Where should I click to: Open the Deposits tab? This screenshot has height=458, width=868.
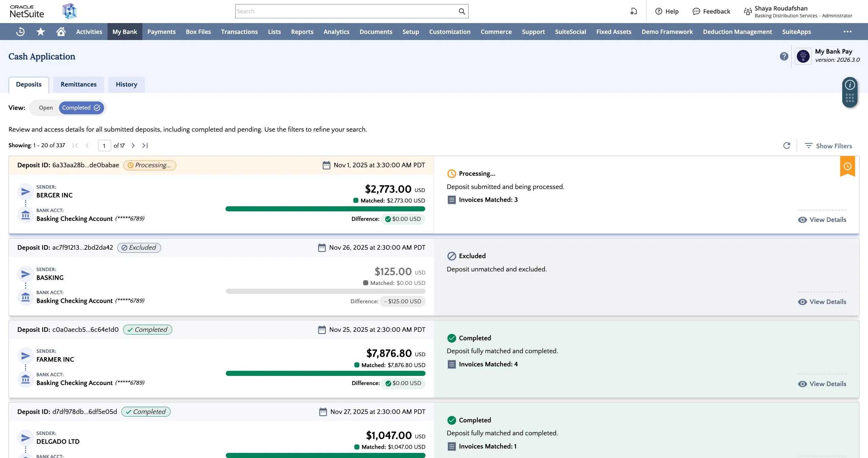point(29,84)
